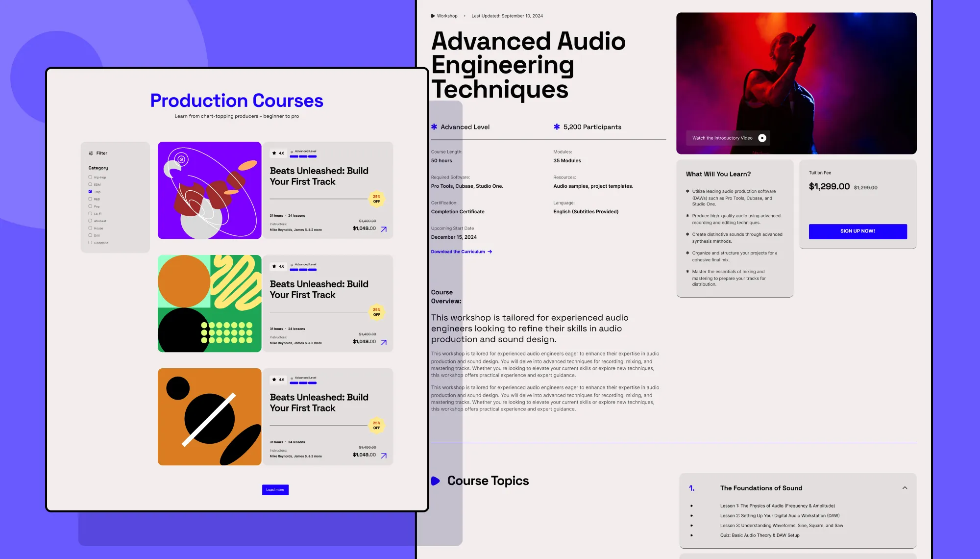Enable the Lo-Fi category filter
Screen dimensions: 980x559
90,214
